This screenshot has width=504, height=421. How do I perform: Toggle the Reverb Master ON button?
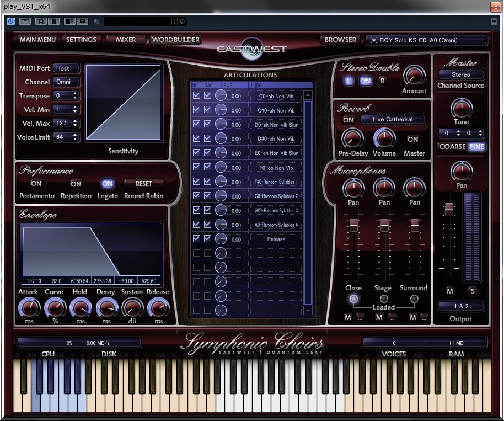(412, 139)
